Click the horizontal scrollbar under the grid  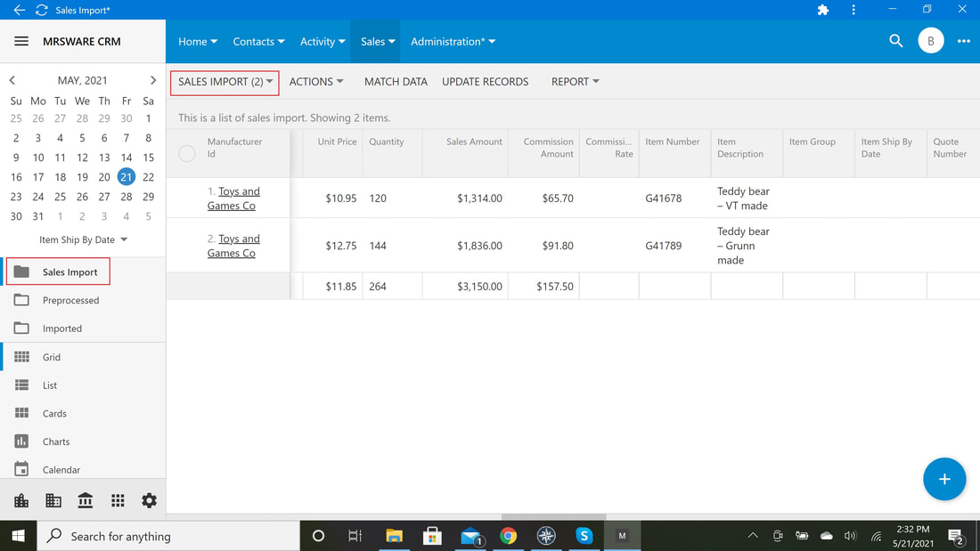click(x=553, y=516)
